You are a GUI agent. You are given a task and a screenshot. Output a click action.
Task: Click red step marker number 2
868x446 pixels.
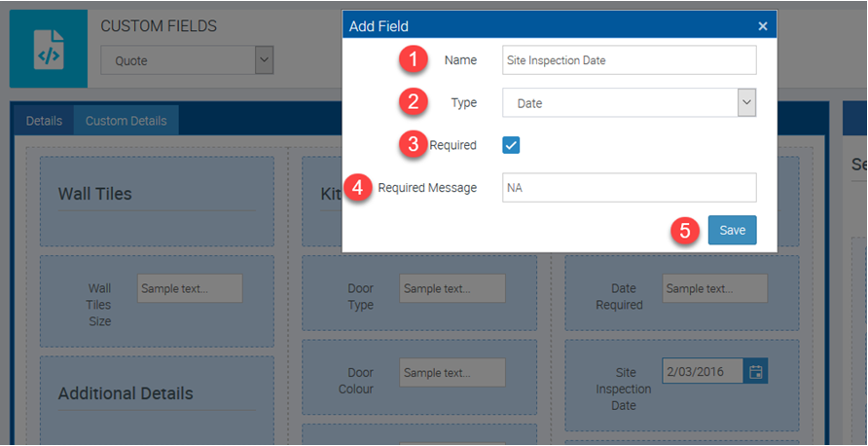tap(415, 102)
